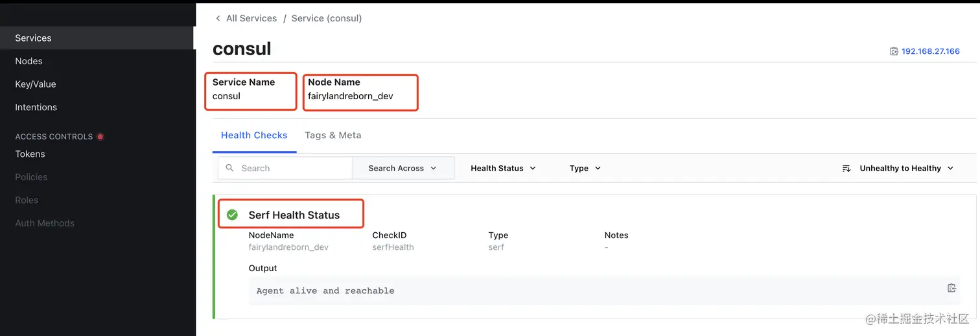Click the Output label
The width and height of the screenshot is (980, 336).
pyautogui.click(x=262, y=268)
